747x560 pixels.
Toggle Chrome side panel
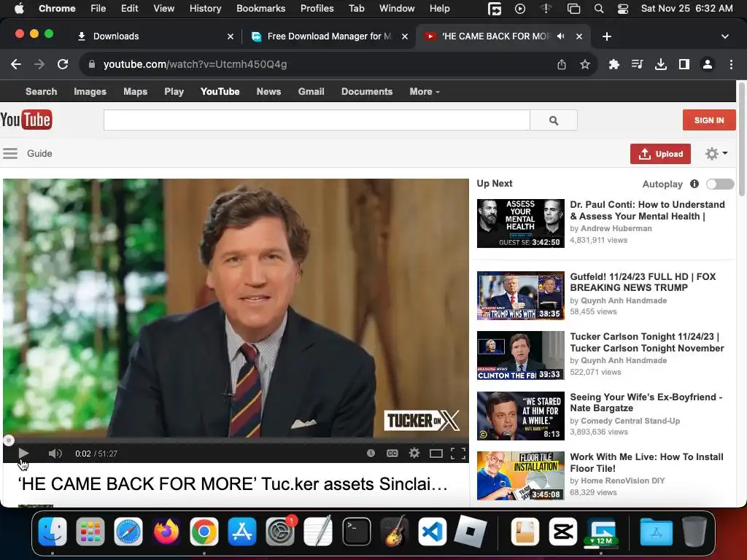684,64
